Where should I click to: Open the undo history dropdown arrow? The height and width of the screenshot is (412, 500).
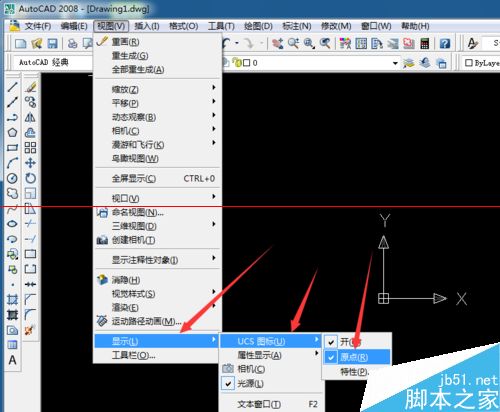pos(237,43)
